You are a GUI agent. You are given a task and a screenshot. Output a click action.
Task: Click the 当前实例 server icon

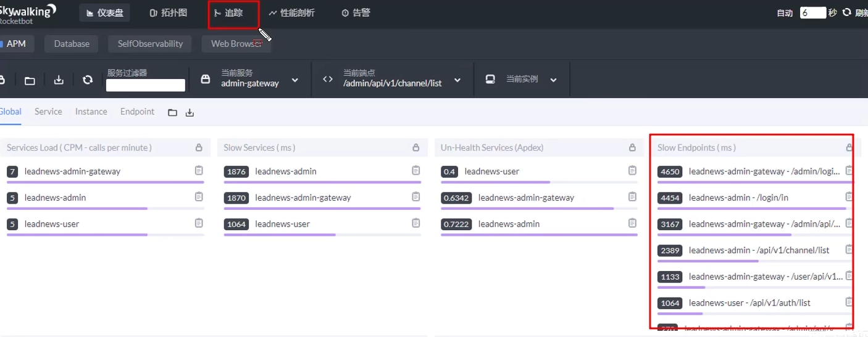tap(490, 80)
